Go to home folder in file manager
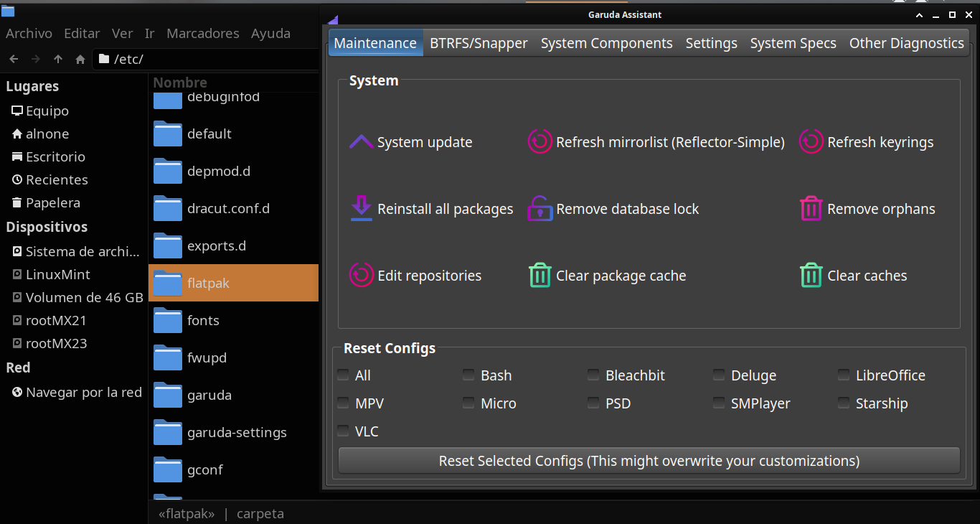 tap(80, 59)
